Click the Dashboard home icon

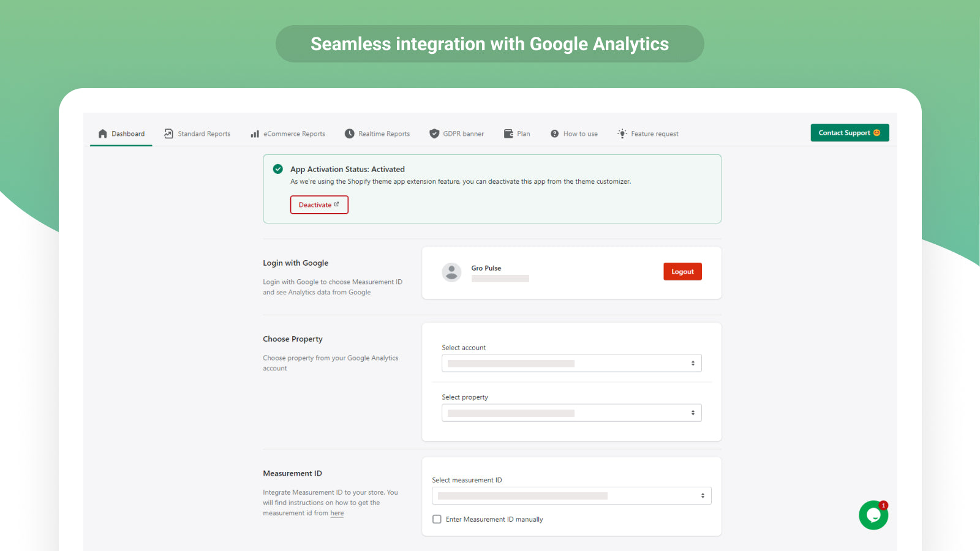(x=103, y=134)
